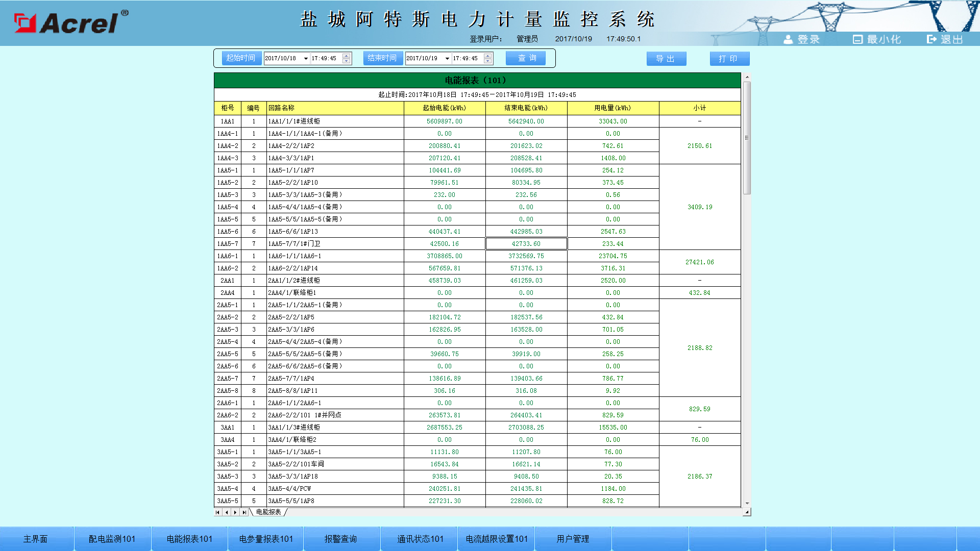Select usage value 23704.75

pos(613,256)
